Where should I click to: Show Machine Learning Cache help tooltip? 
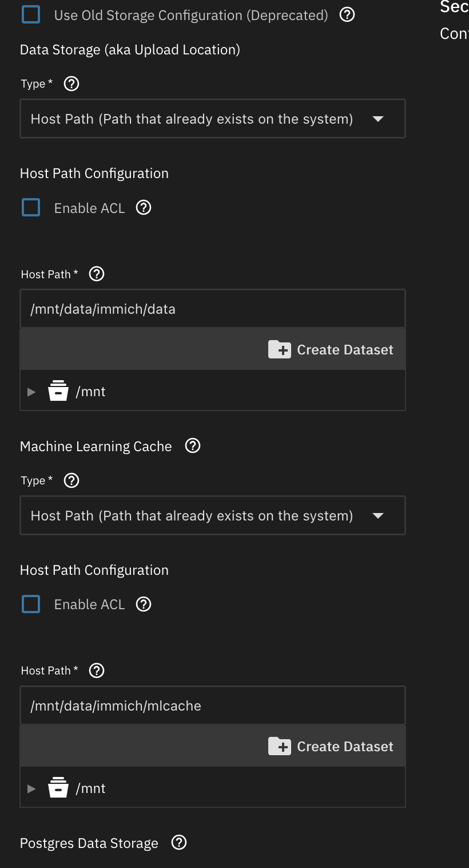point(193,446)
